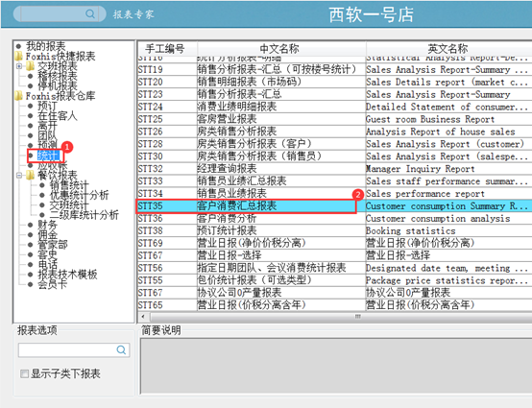Viewport: 532px width, 408px height.
Task: Click the left arrow of horizontal scrollbar
Action: pos(143,317)
